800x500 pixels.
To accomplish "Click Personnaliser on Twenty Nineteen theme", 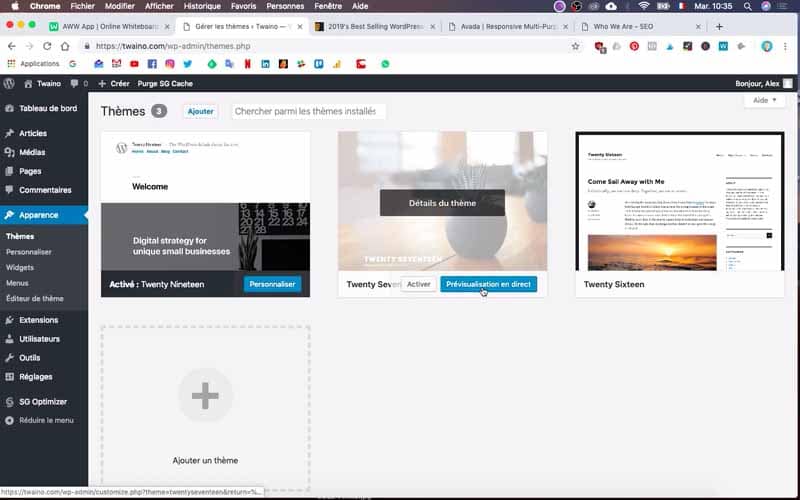I will pos(272,284).
